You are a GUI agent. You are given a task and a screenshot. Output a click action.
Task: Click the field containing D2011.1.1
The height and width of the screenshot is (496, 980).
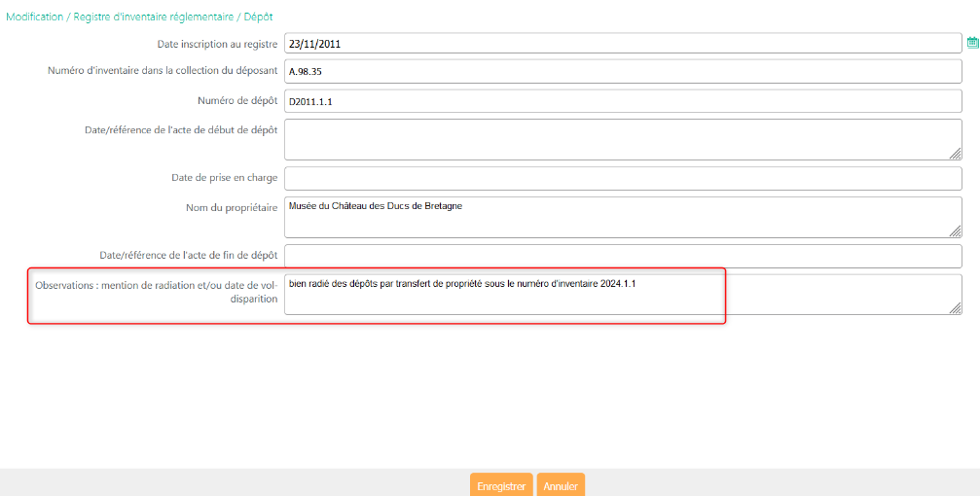(623, 101)
